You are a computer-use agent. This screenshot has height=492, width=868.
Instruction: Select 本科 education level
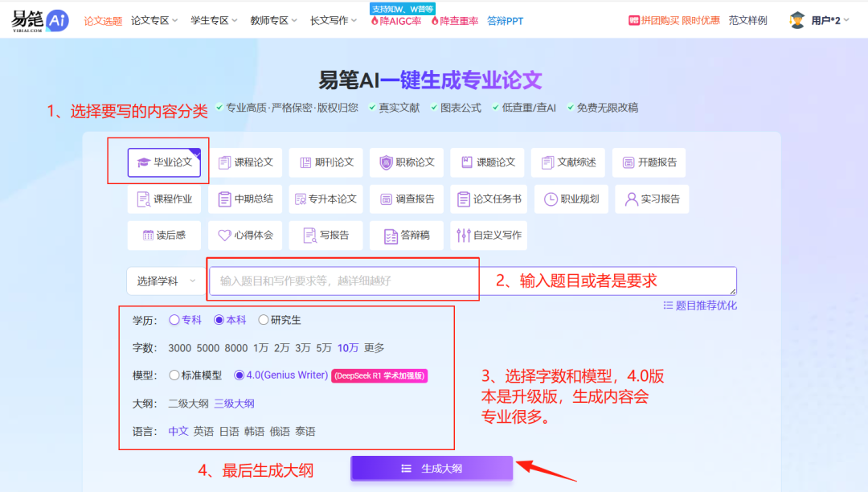pos(231,320)
